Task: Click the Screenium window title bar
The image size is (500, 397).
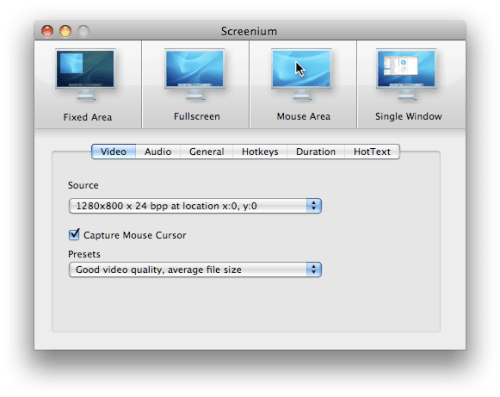Action: click(249, 31)
